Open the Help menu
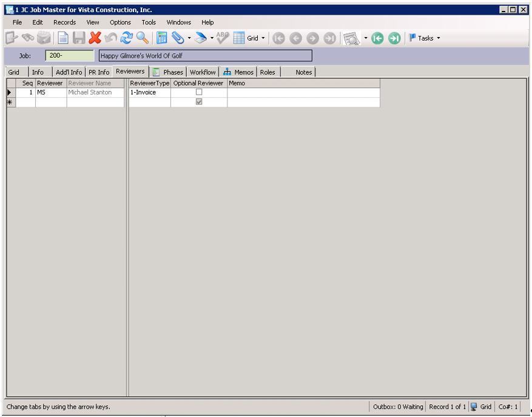 coord(207,22)
